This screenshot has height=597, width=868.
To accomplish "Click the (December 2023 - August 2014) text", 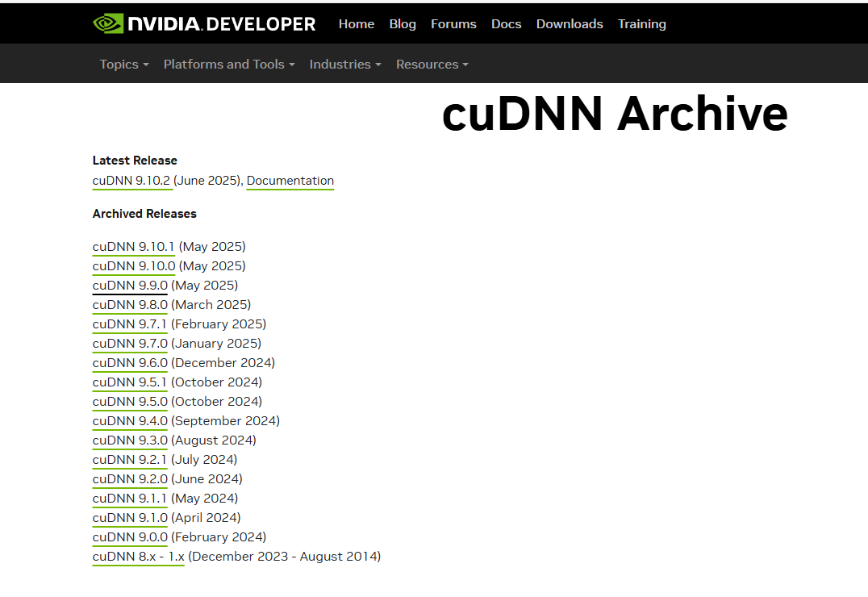I will coord(285,557).
